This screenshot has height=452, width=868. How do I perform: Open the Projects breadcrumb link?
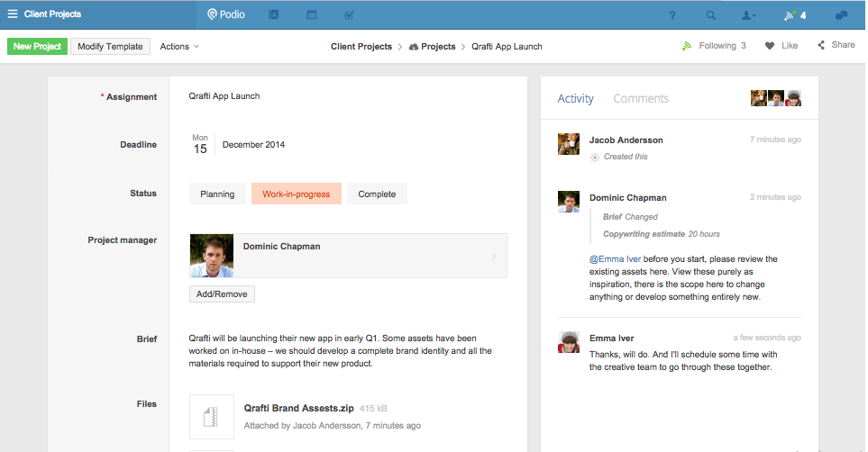438,47
